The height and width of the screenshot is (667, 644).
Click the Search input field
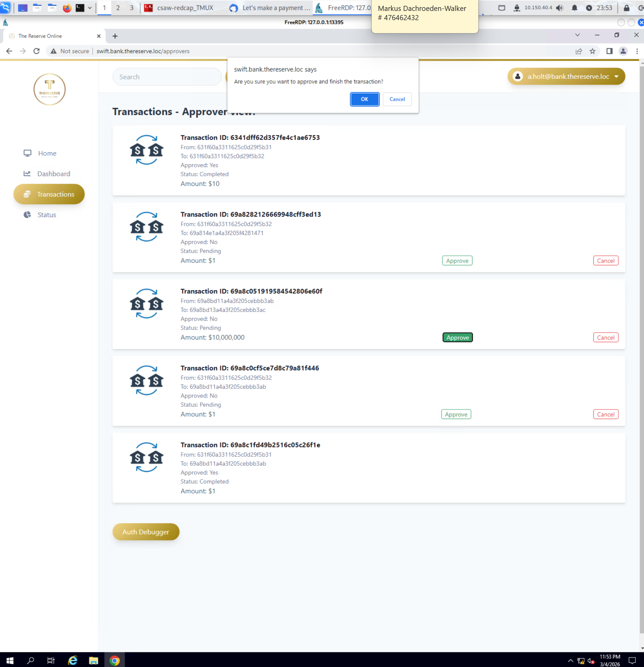coord(167,77)
